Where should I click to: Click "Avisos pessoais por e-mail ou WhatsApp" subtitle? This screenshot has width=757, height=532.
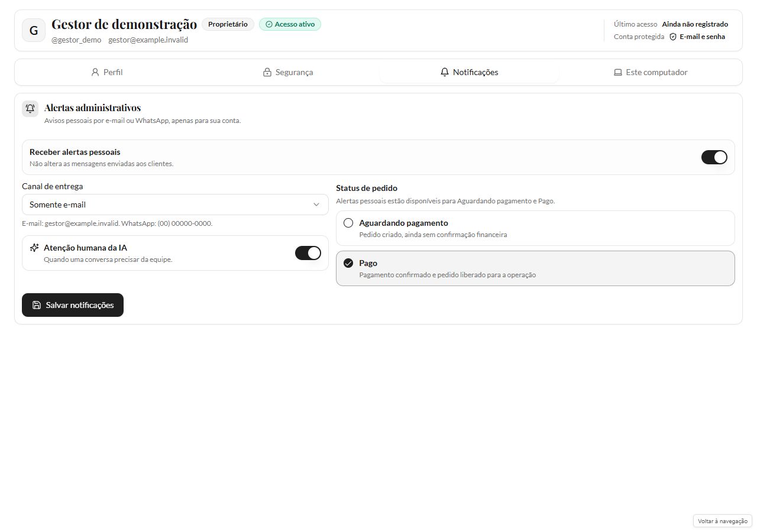(143, 121)
